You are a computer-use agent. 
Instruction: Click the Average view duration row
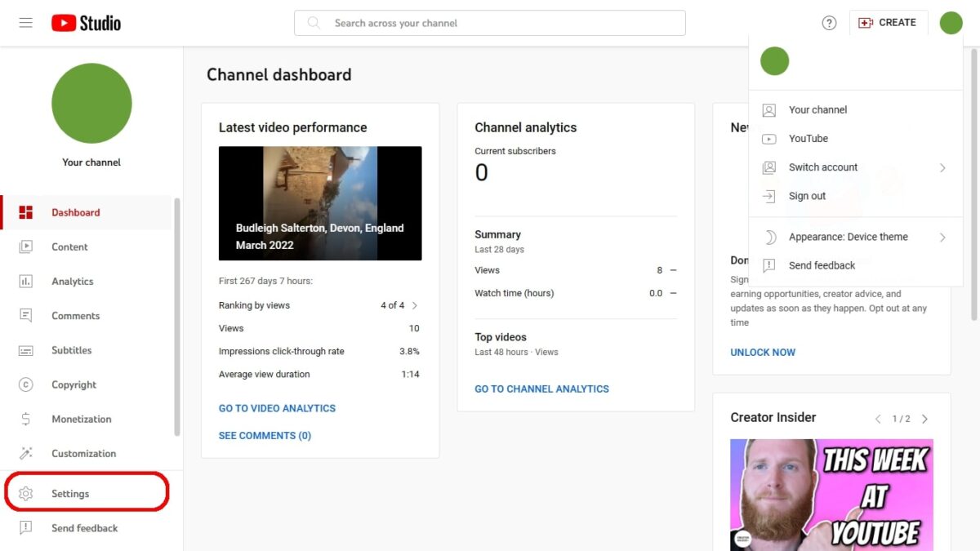click(x=319, y=374)
